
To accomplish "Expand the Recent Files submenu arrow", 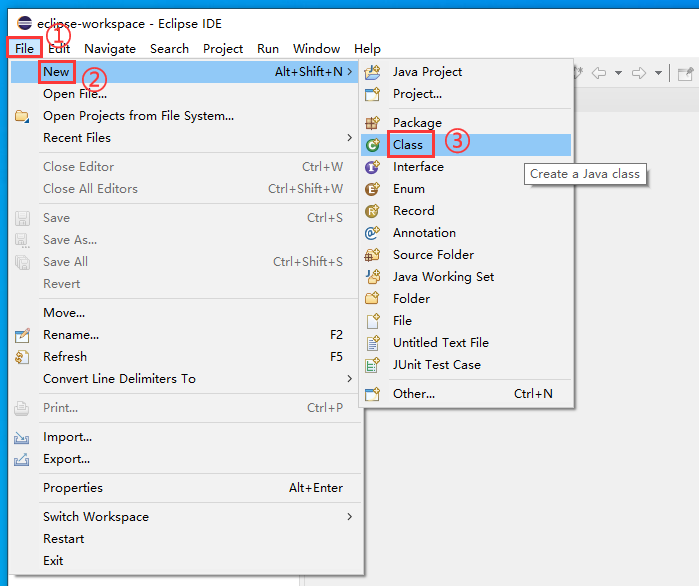I will pyautogui.click(x=349, y=138).
